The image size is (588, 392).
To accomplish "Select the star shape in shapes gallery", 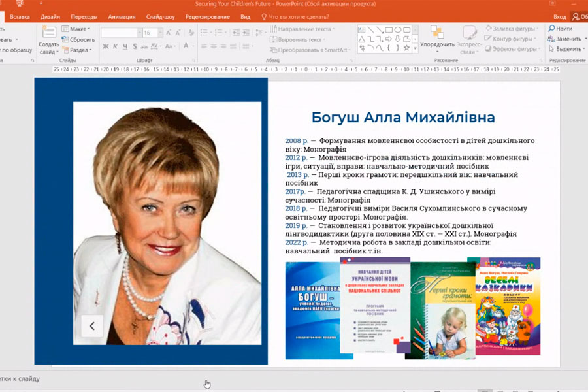I will [x=406, y=48].
